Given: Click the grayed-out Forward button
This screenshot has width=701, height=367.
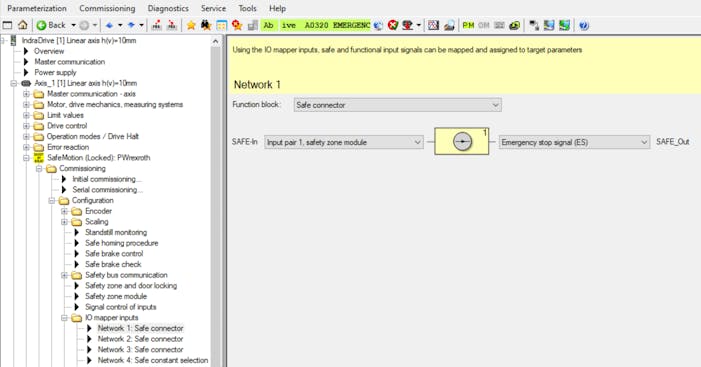Looking at the screenshot, I should tap(84, 25).
